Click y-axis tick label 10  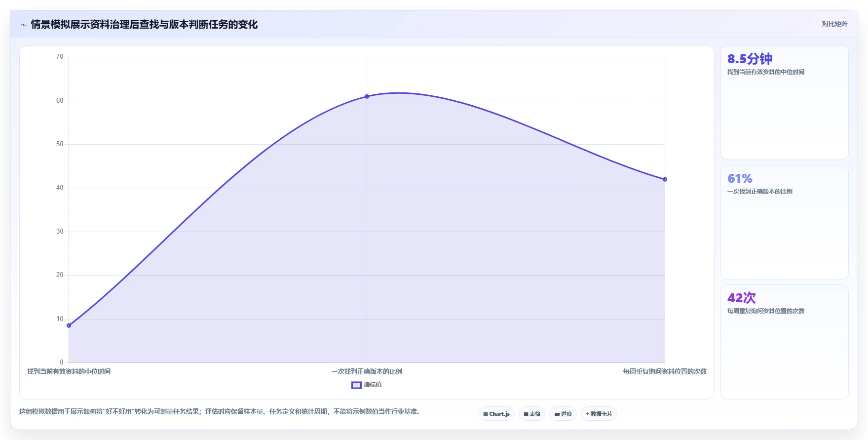tap(60, 319)
